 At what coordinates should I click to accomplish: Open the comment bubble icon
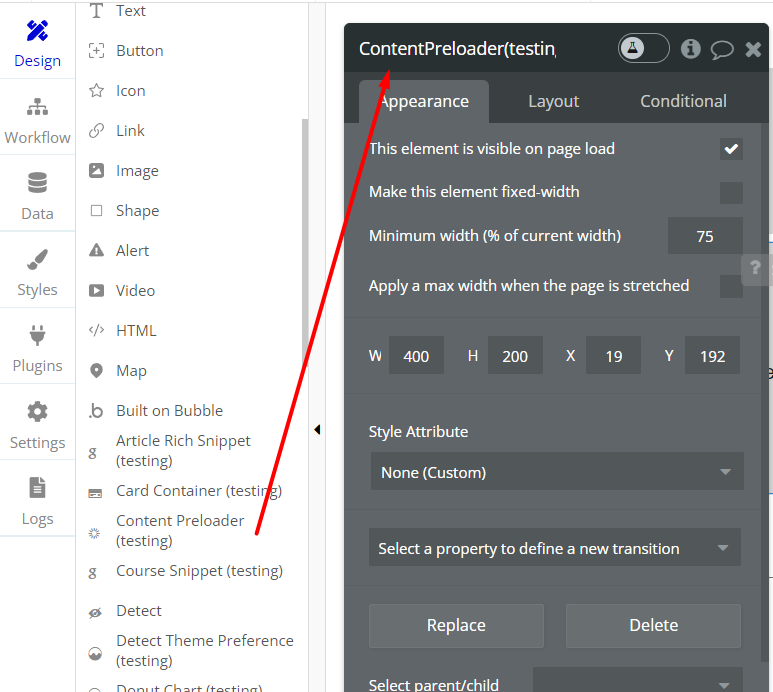click(721, 49)
